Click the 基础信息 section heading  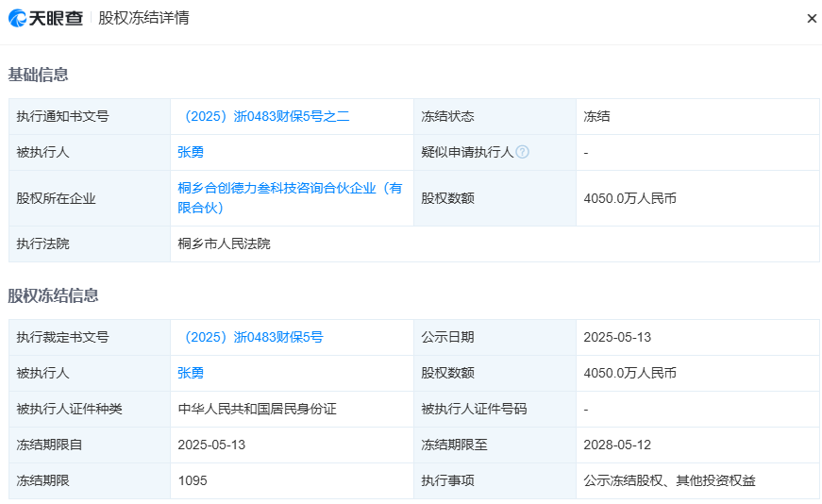pyautogui.click(x=39, y=75)
